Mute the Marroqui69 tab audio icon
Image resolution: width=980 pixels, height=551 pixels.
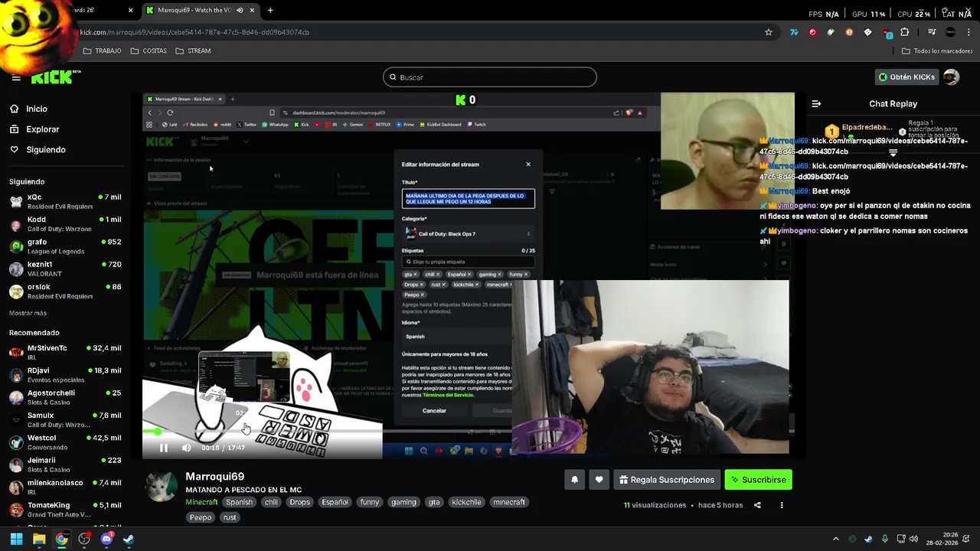240,10
